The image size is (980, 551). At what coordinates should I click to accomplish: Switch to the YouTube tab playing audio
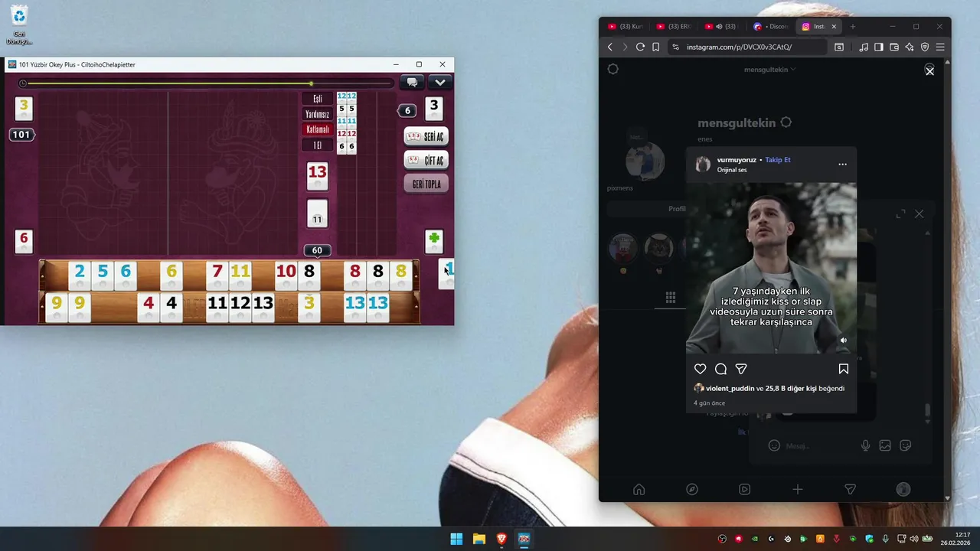(x=721, y=27)
